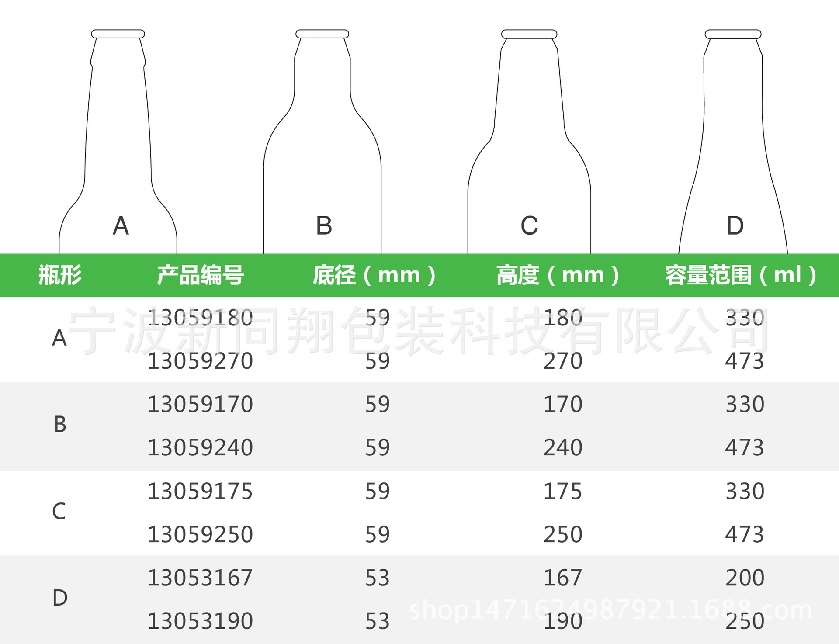The height and width of the screenshot is (644, 839).
Task: Click product number 13053167
Action: click(x=201, y=578)
